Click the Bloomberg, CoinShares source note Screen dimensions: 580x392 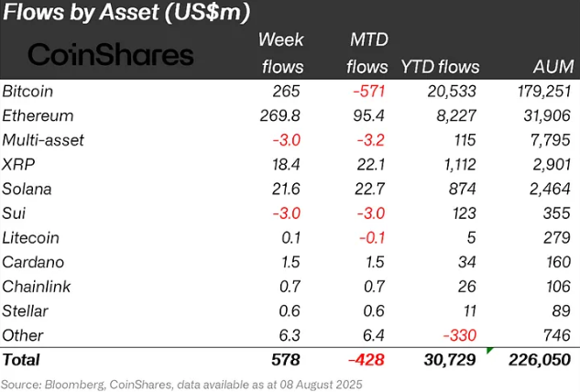(x=182, y=383)
